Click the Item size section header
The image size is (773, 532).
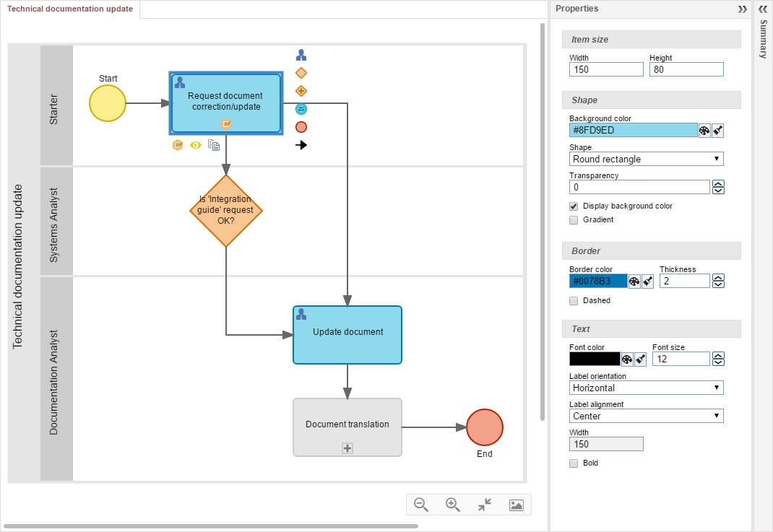[x=651, y=40]
